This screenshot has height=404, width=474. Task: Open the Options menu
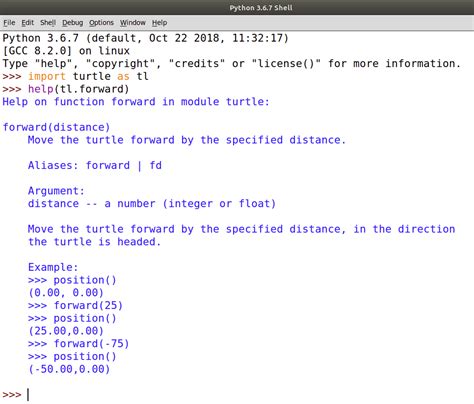coord(101,23)
